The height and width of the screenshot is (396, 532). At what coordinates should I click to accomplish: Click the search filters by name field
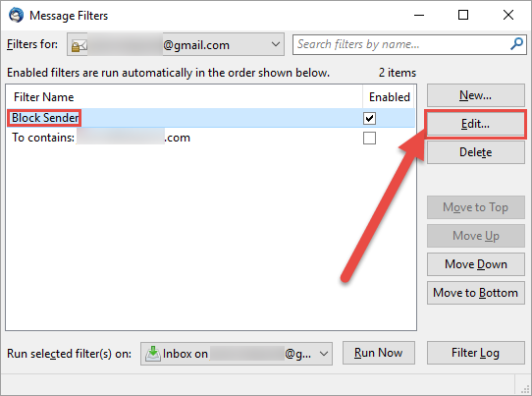[x=402, y=44]
